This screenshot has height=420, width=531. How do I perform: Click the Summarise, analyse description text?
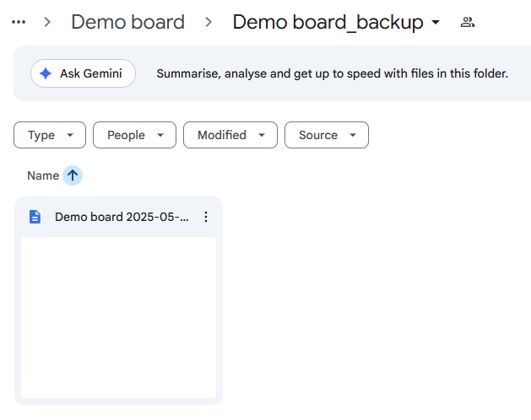333,73
